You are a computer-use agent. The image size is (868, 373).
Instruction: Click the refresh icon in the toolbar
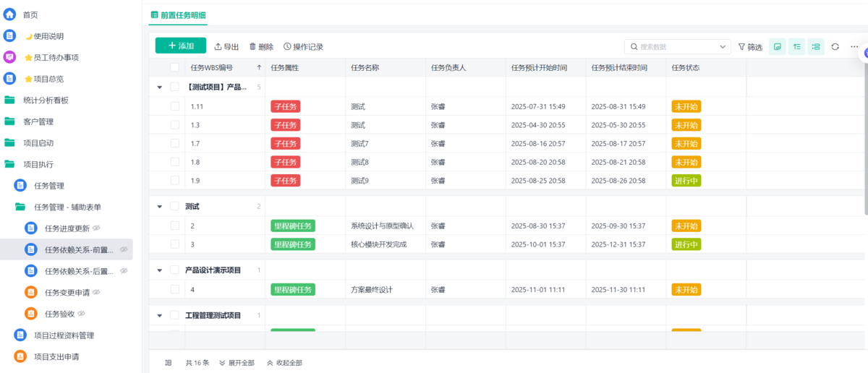(x=835, y=46)
